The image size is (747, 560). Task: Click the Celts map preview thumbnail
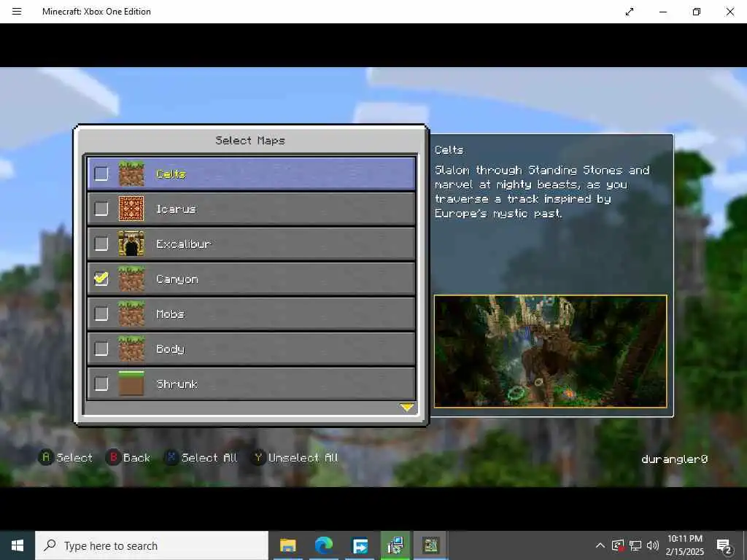pyautogui.click(x=550, y=351)
